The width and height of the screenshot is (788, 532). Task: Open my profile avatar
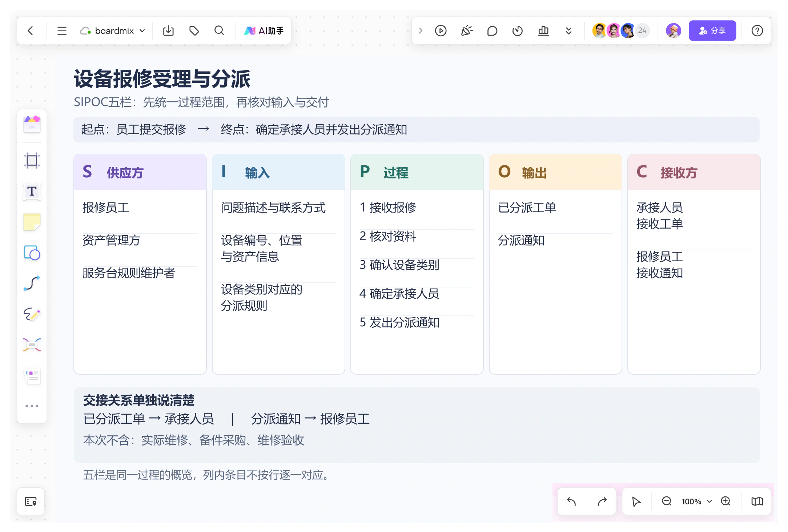674,31
